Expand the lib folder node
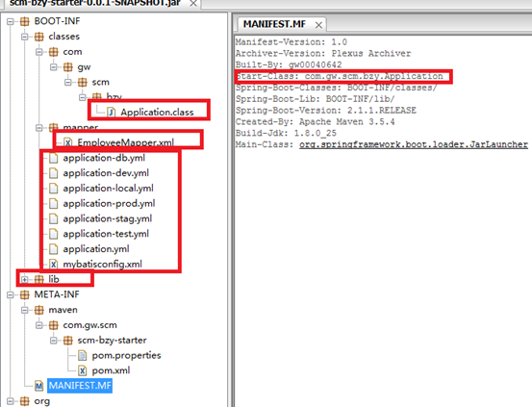The width and height of the screenshot is (532, 407). [x=25, y=279]
